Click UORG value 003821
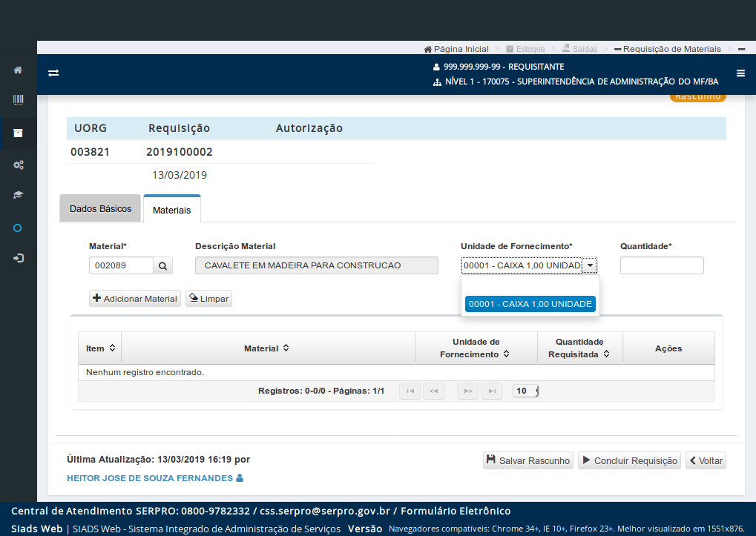The width and height of the screenshot is (756, 536). [x=91, y=152]
